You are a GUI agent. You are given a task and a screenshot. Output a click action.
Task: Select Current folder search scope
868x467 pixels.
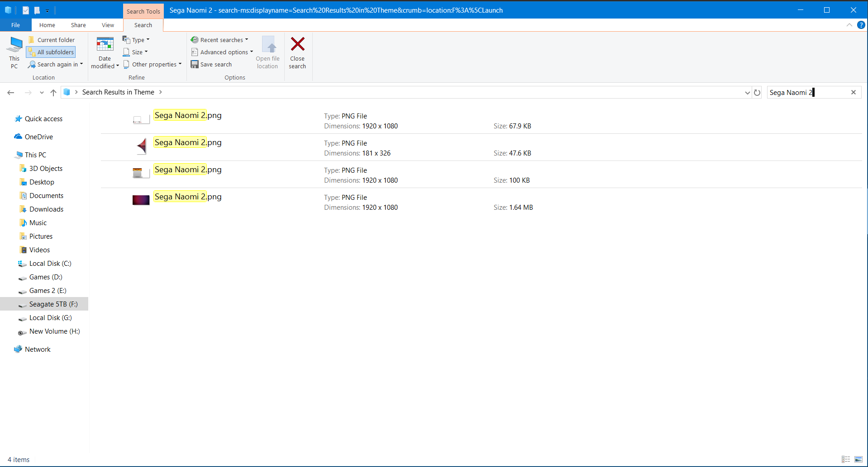coord(52,40)
